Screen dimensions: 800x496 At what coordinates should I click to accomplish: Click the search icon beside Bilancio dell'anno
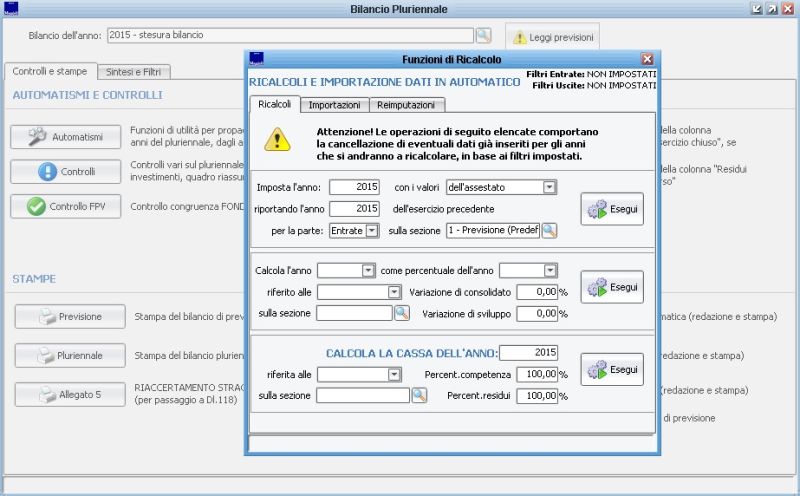483,36
